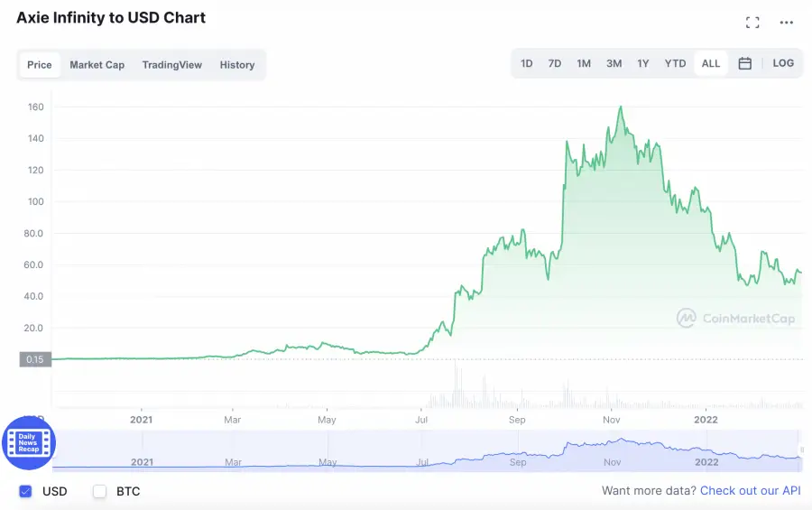This screenshot has width=812, height=510.
Task: Switch to the Price tab
Action: [40, 65]
